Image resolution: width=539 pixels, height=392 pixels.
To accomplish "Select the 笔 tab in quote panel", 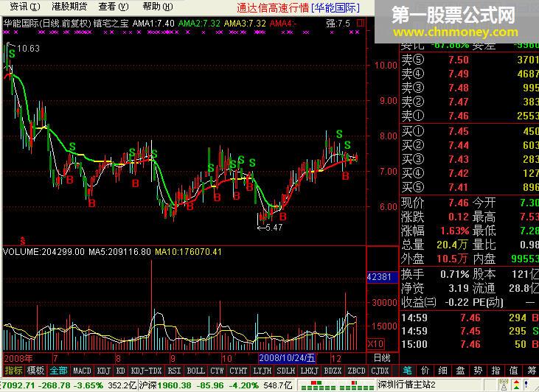I will point(407,371).
